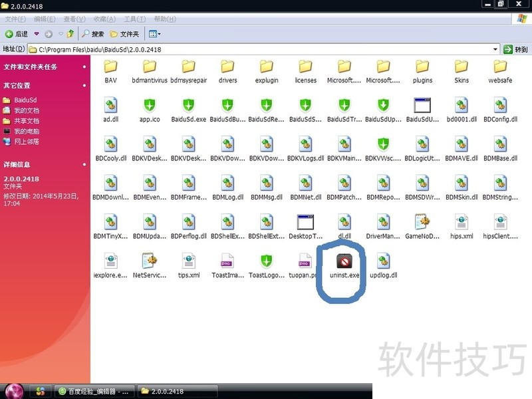Viewport: 532px width, 399px height.
Task: Select BaiduSd.exe application
Action: (x=189, y=110)
